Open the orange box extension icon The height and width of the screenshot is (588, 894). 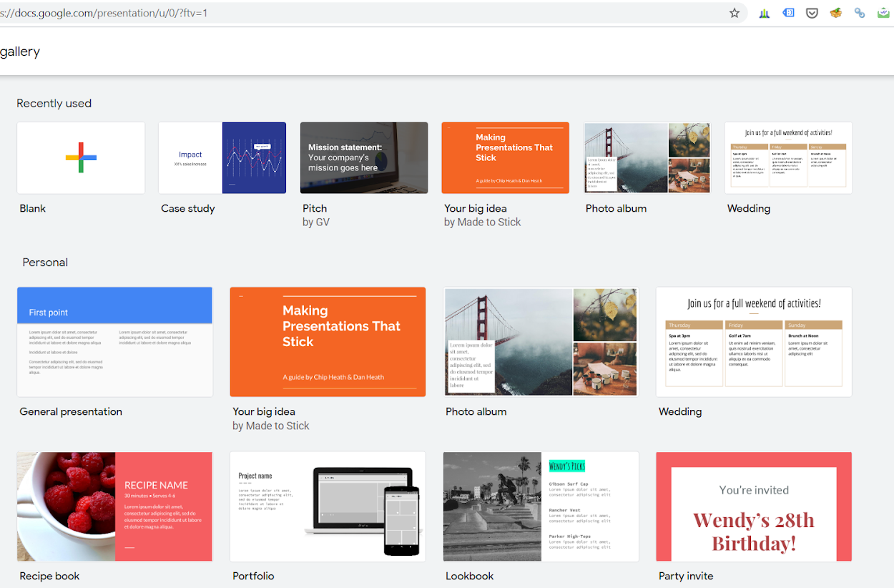pos(835,12)
